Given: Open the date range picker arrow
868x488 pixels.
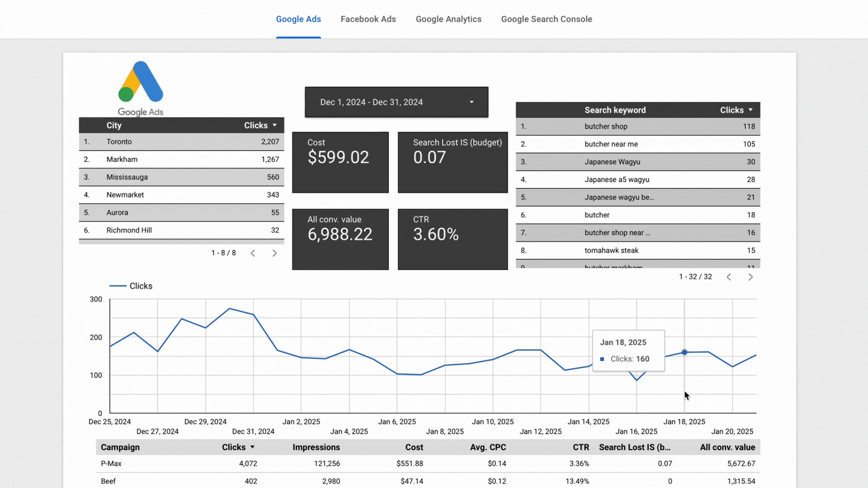Looking at the screenshot, I should tap(472, 102).
